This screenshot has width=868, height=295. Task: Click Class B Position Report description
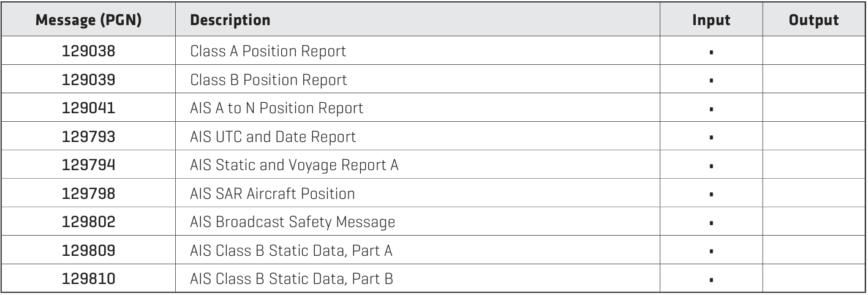pos(269,80)
